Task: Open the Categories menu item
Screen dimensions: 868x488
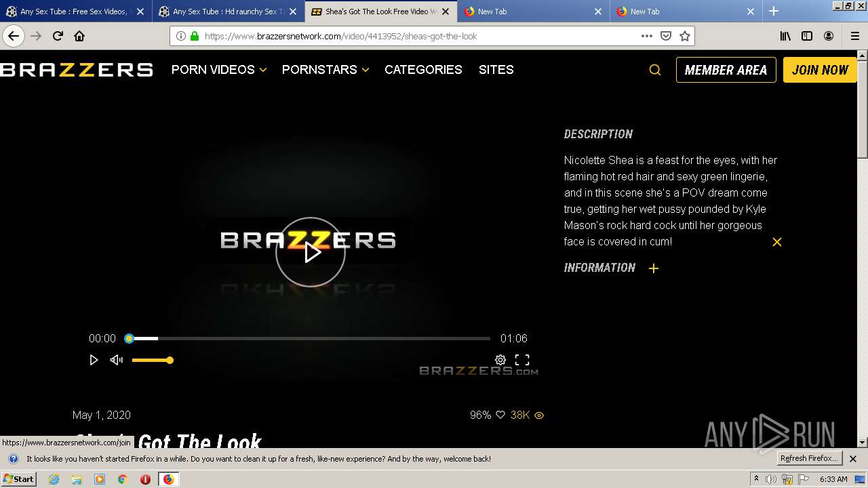Action: (x=423, y=70)
